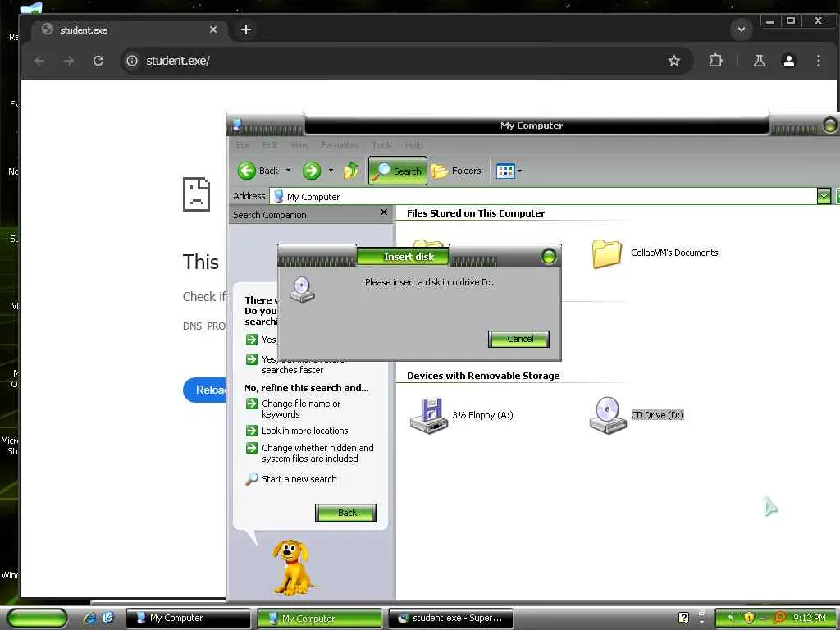Open the Chrome profile icon

788,61
